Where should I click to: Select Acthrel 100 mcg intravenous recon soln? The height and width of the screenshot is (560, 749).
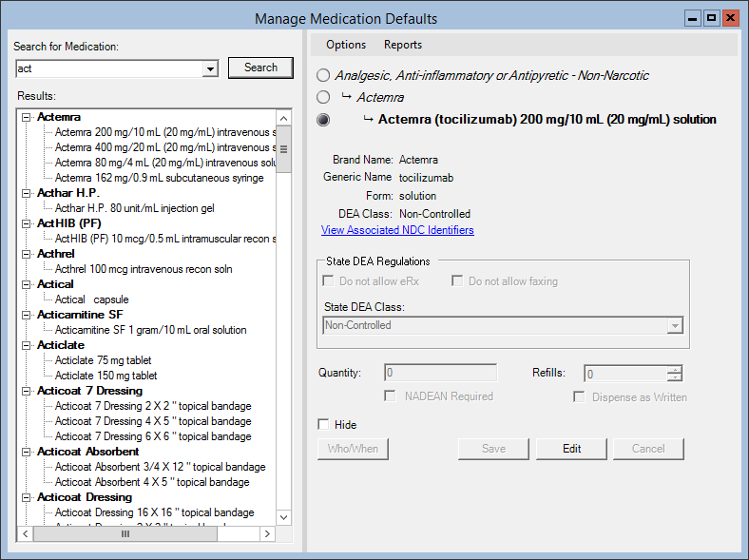point(144,269)
